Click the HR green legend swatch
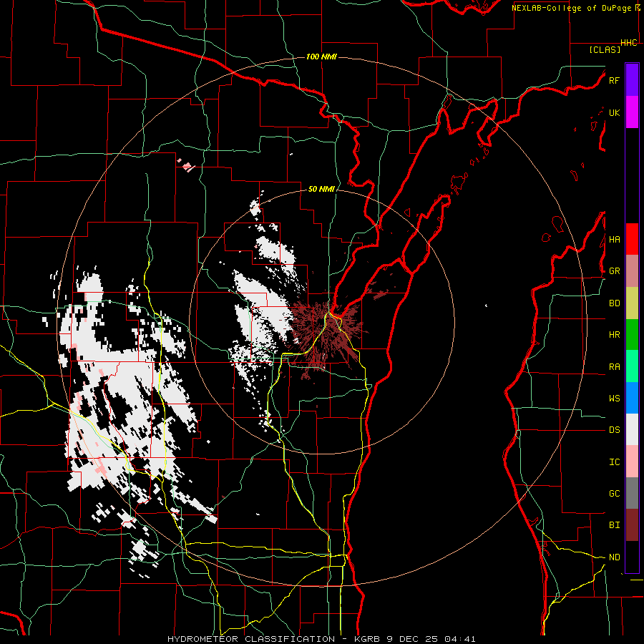644x644 pixels. pos(632,335)
